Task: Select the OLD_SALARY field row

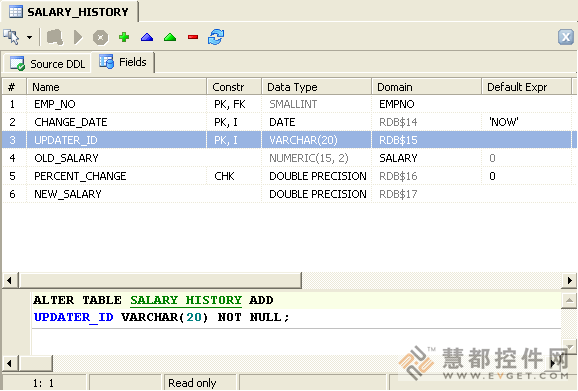Action: (x=289, y=158)
